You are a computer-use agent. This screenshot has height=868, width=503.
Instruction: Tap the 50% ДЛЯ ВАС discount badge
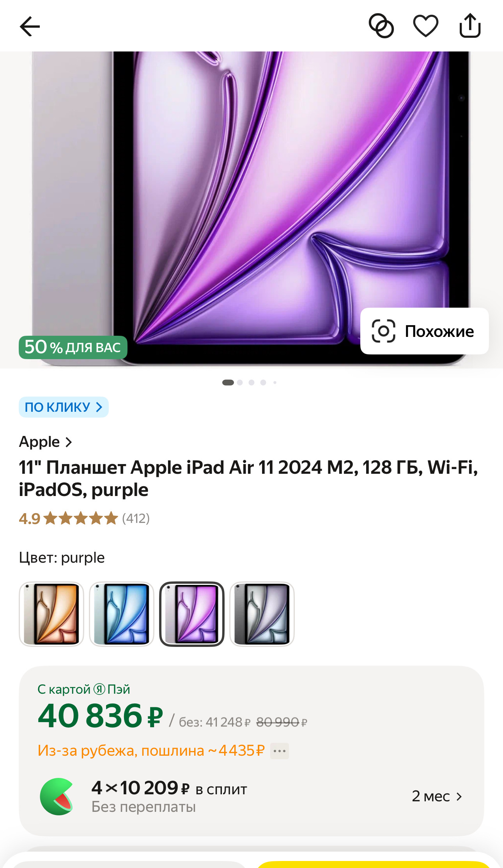(73, 347)
